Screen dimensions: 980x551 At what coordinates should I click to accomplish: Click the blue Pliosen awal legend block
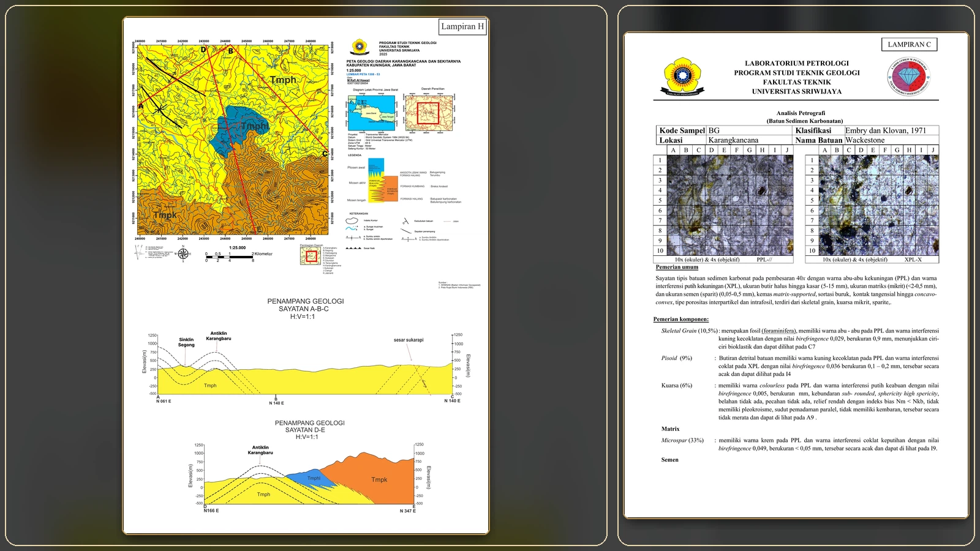[x=375, y=167]
